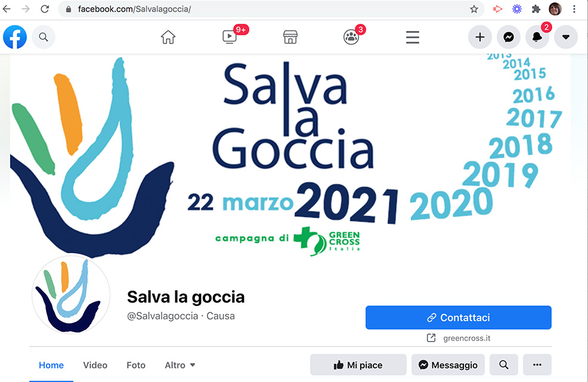Switch to the Video tab
The image size is (588, 382).
click(x=95, y=365)
